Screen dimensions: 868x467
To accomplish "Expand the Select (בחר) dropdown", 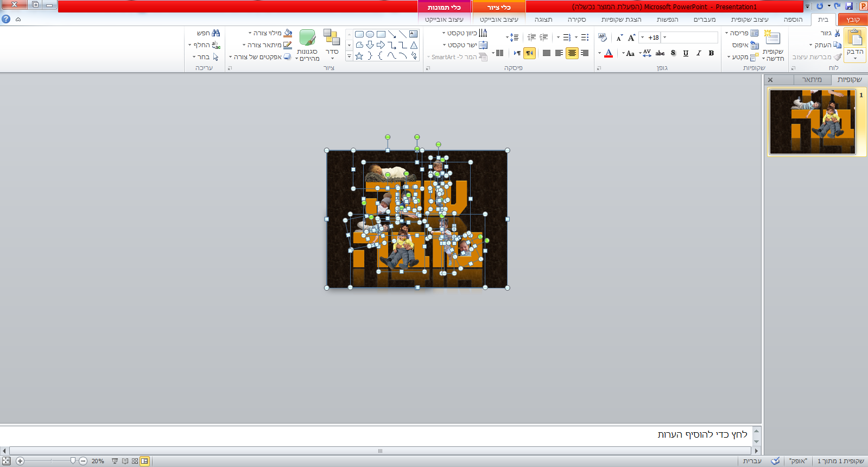I will pyautogui.click(x=194, y=57).
